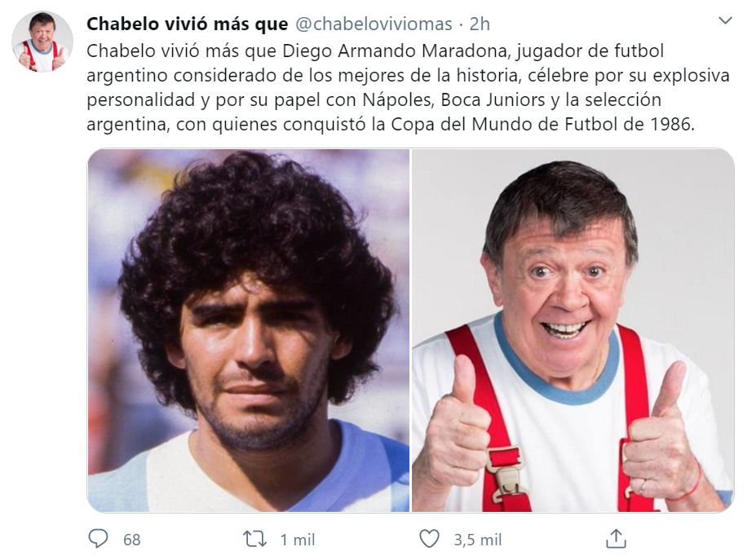The width and height of the screenshot is (752, 560).
Task: Like the tweet with the heart icon
Action: pyautogui.click(x=429, y=539)
